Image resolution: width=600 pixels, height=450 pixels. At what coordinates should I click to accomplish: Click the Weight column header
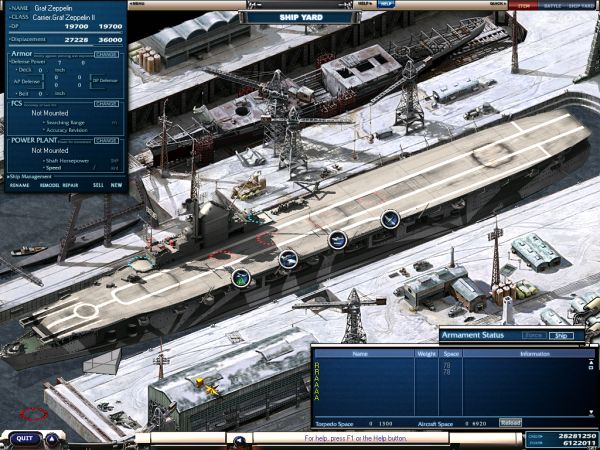[427, 354]
